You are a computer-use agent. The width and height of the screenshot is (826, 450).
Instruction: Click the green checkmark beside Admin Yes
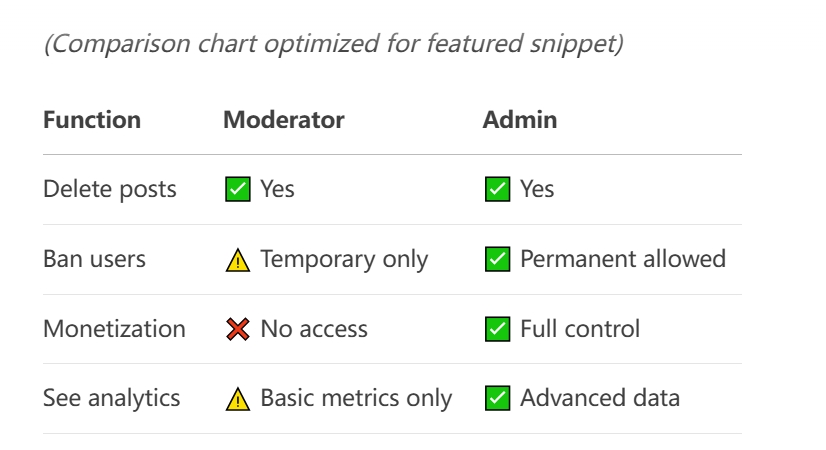[497, 189]
